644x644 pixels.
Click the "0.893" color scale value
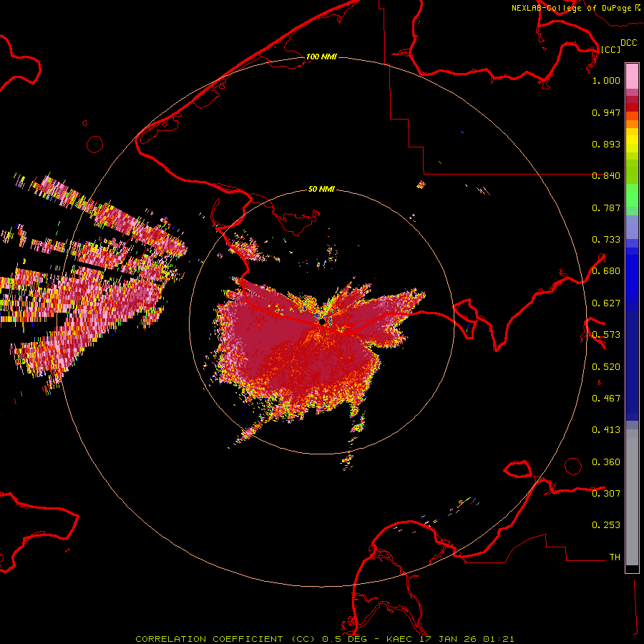(x=606, y=144)
